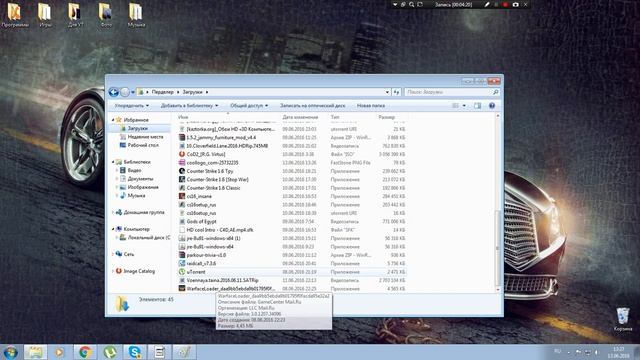Click the vertical scrollbar thumb in file list

coord(497,248)
